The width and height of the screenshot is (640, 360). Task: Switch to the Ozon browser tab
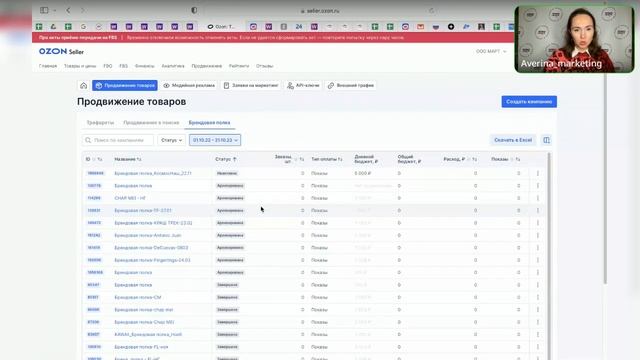click(x=221, y=27)
